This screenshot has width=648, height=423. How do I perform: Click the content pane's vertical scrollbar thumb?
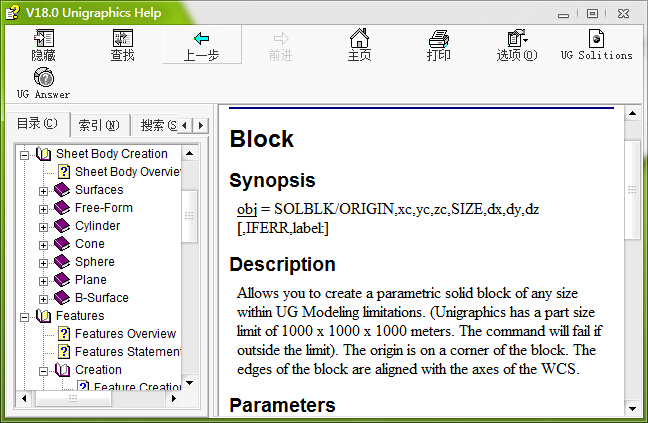pos(632,189)
